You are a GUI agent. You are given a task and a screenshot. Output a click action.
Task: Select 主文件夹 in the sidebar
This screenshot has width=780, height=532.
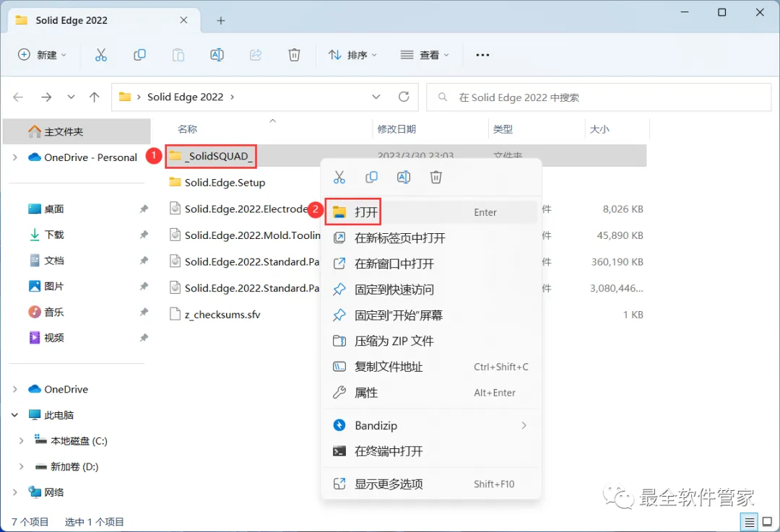(x=77, y=132)
